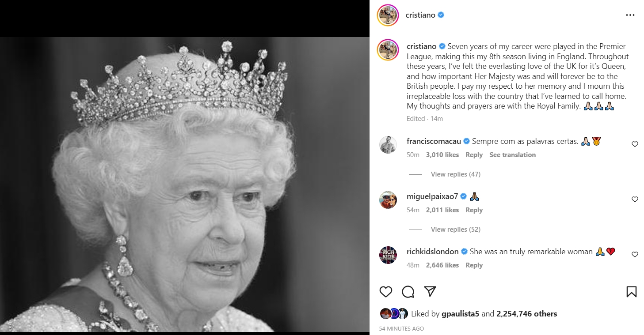Image resolution: width=644 pixels, height=335 pixels.
Task: Like the post with the heart icon
Action: coord(386,292)
